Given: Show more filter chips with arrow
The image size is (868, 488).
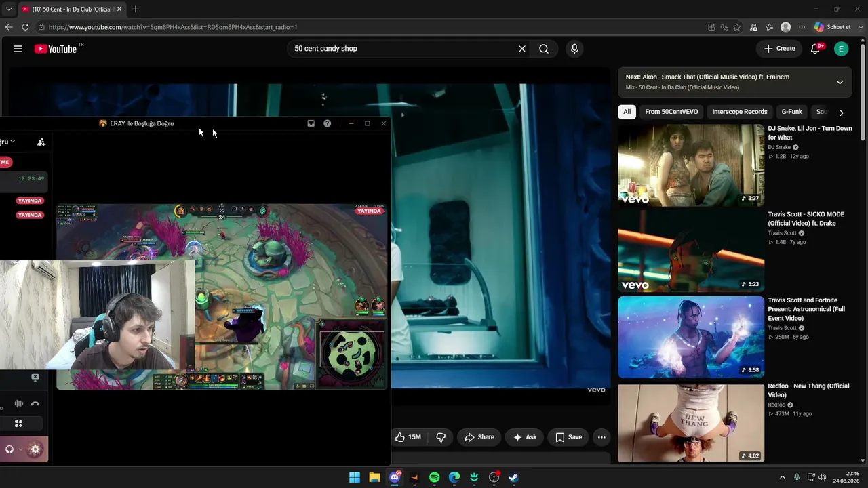Looking at the screenshot, I should tap(841, 113).
